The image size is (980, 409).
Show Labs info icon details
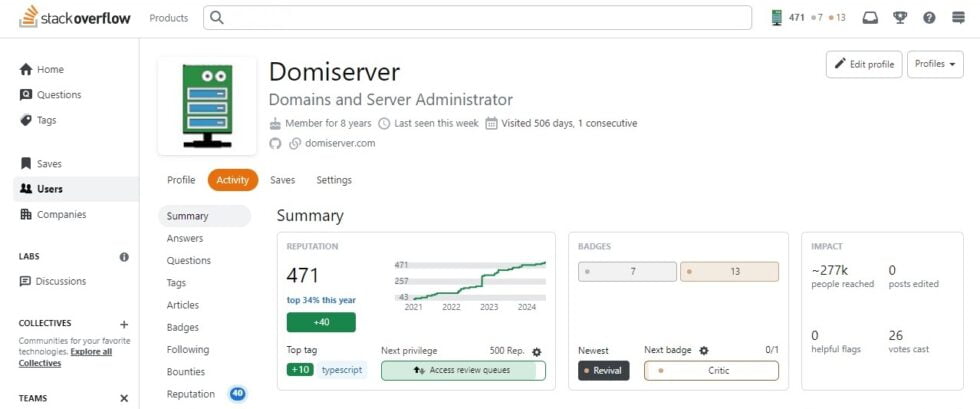coord(124,257)
